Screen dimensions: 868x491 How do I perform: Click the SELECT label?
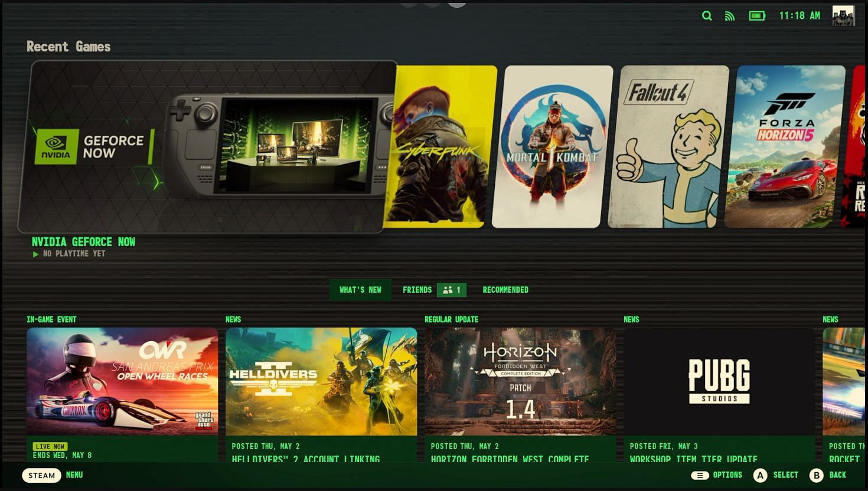click(x=786, y=475)
